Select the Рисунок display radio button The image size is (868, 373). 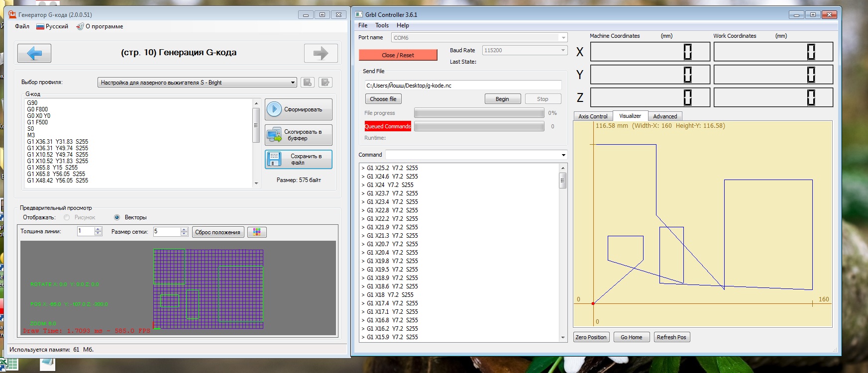[67, 217]
